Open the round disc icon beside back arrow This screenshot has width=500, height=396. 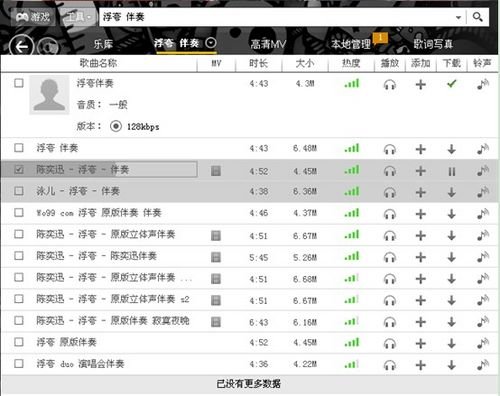tap(48, 47)
